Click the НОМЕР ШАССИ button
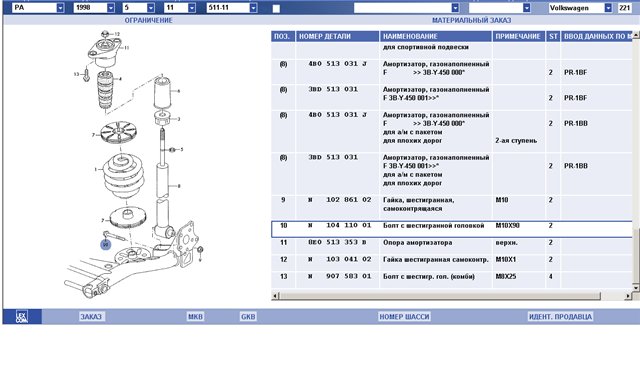Image resolution: width=640 pixels, height=384 pixels. point(404,317)
